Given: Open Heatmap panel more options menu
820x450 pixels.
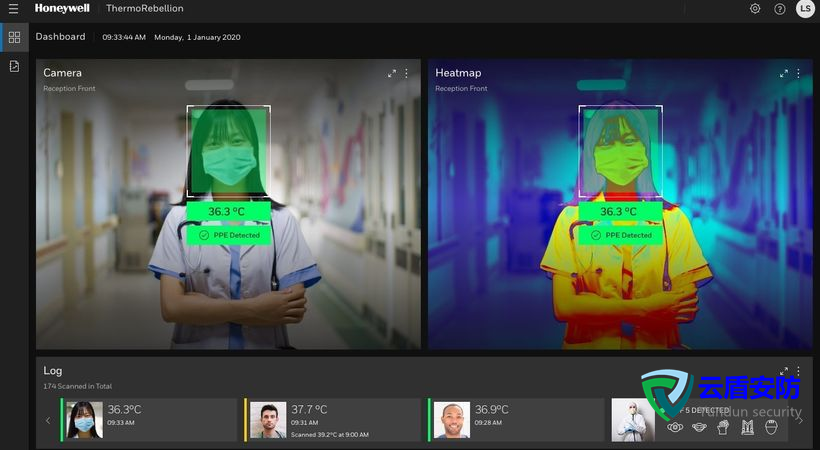Looking at the screenshot, I should point(799,73).
